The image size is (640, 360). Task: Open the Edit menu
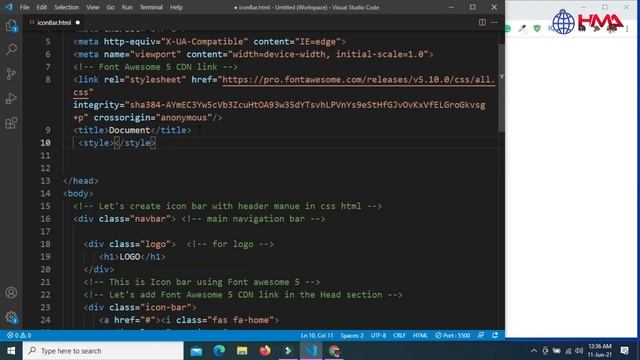point(42,7)
